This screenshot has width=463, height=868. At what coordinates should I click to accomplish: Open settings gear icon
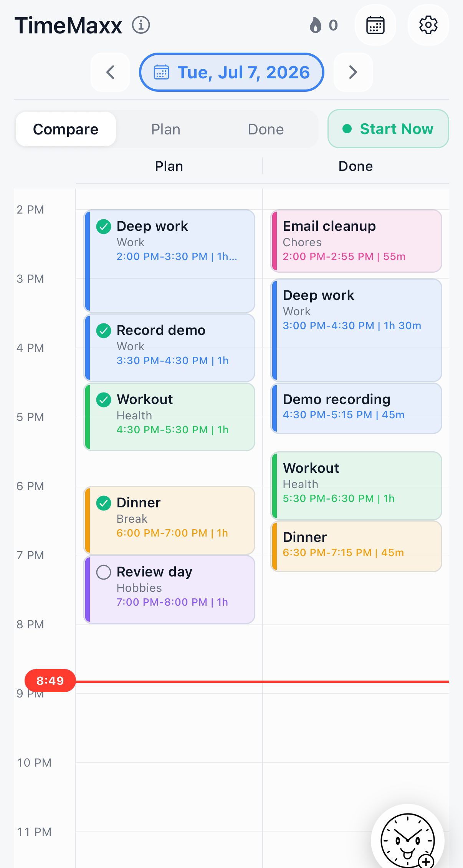[428, 25]
